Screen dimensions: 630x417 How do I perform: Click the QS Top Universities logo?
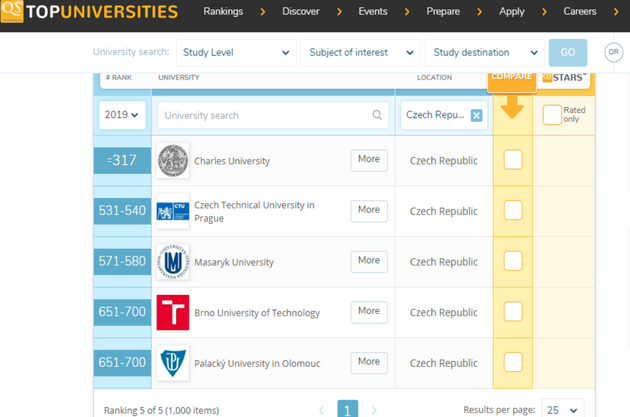[90, 13]
